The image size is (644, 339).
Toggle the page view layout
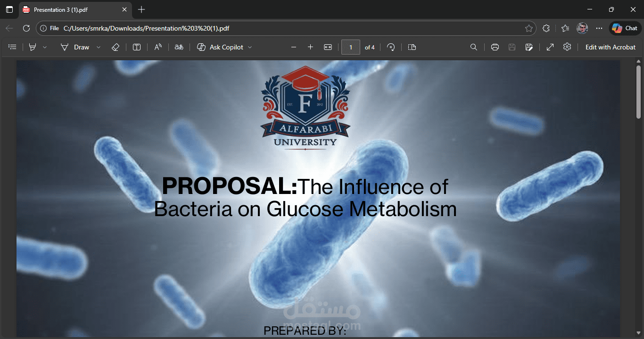[412, 47]
